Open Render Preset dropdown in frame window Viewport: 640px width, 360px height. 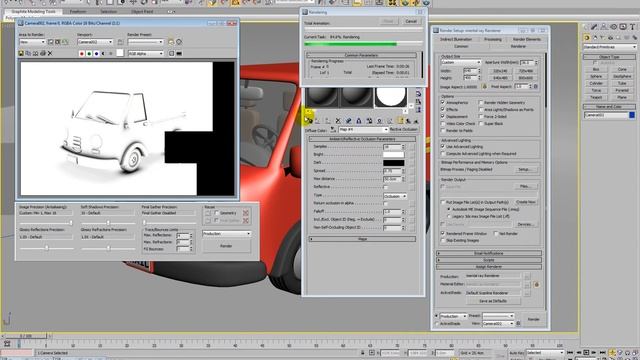click(145, 42)
